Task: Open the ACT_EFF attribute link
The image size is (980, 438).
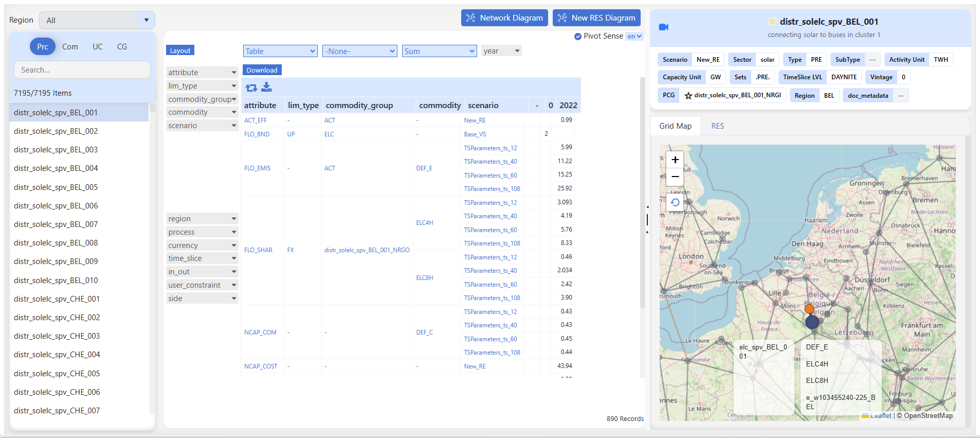Action: 256,120
